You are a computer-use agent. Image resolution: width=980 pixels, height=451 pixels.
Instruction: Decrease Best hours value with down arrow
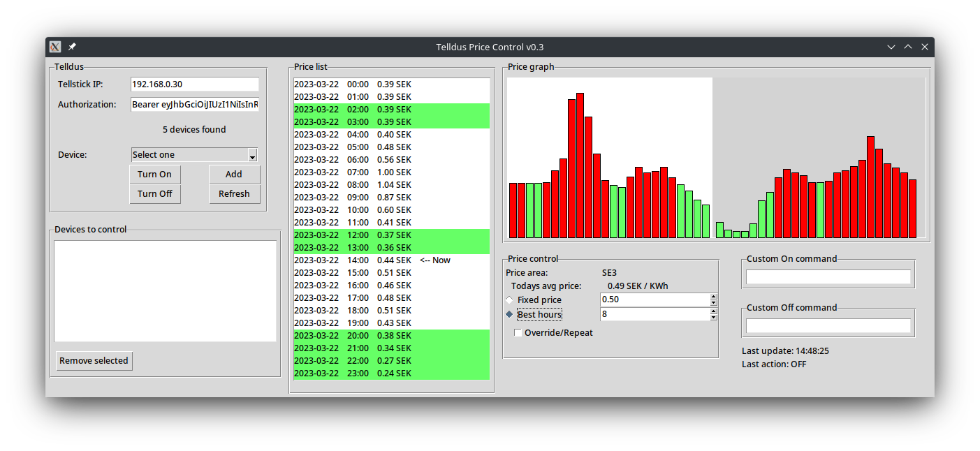pyautogui.click(x=714, y=317)
